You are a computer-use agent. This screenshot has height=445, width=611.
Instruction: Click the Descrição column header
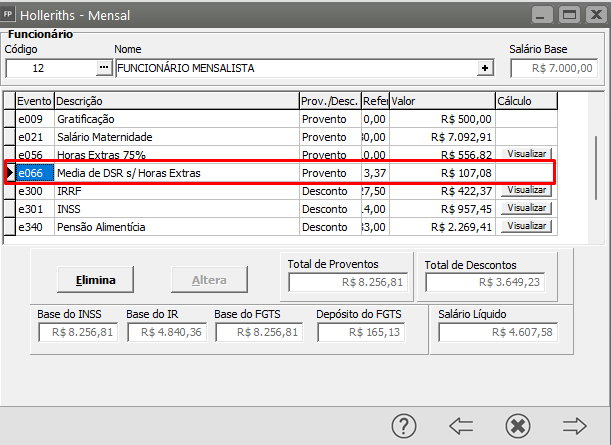176,101
